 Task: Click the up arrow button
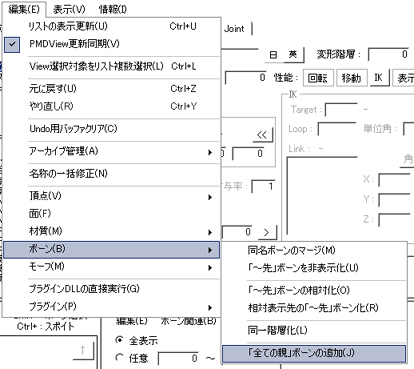click(x=83, y=350)
